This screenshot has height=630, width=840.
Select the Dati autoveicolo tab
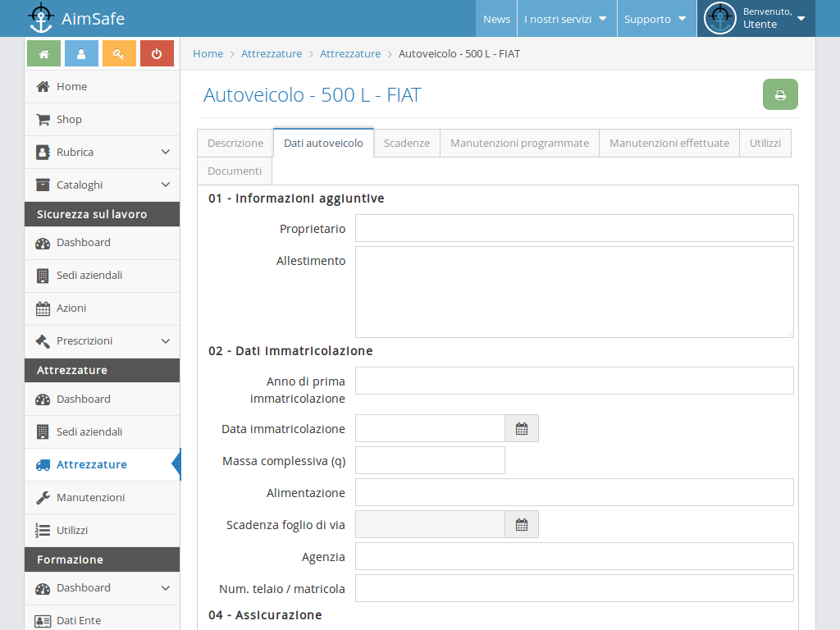coord(323,143)
